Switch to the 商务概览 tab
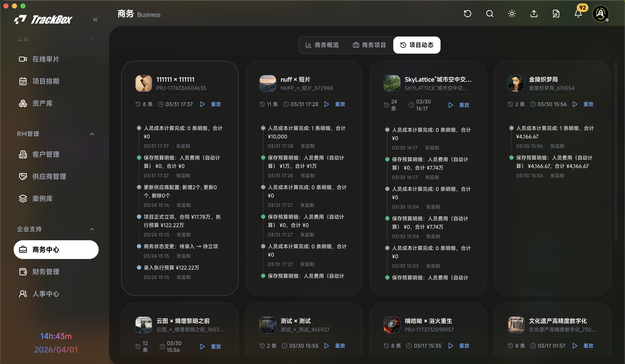 [x=322, y=45]
